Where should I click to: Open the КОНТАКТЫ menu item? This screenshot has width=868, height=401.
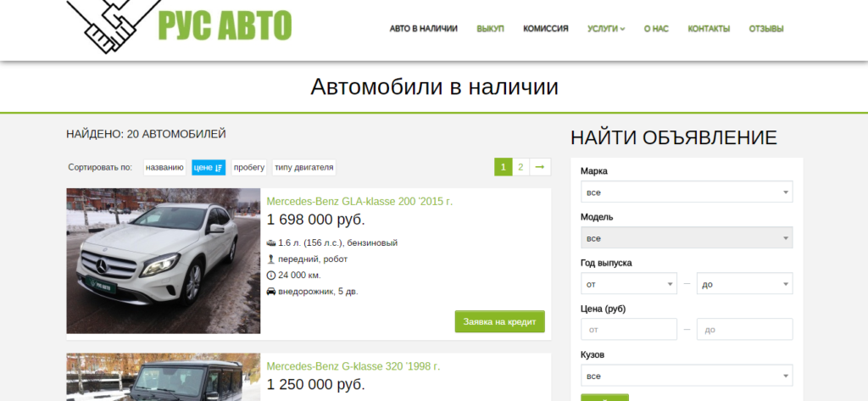pyautogui.click(x=709, y=29)
